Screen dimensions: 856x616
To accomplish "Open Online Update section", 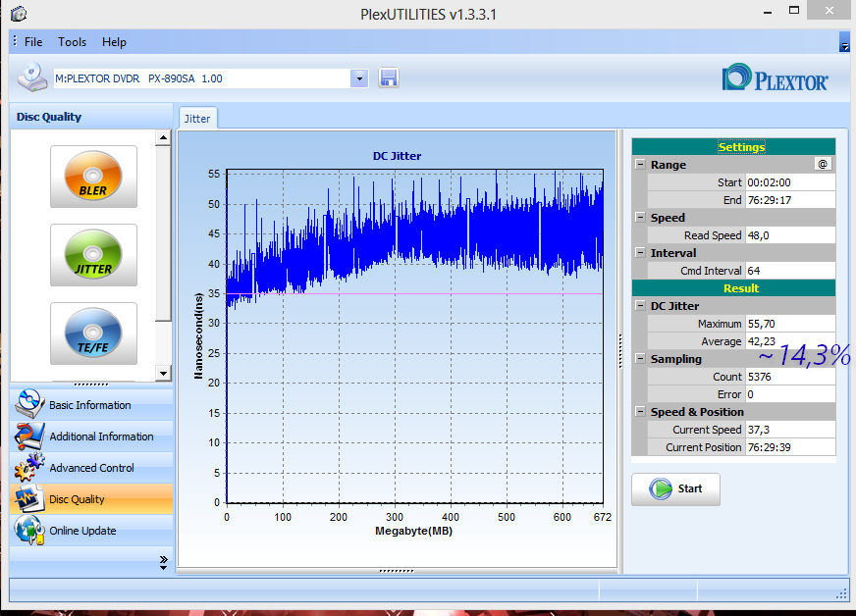I will 91,531.
